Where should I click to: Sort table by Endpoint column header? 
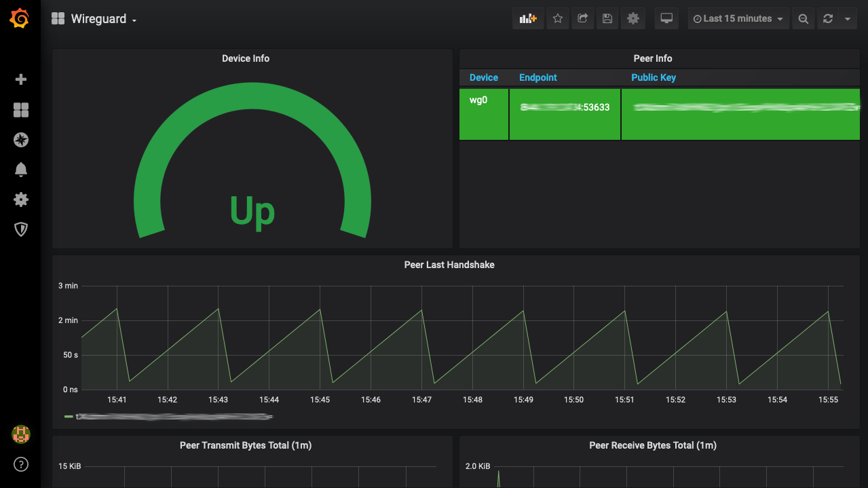pyautogui.click(x=538, y=77)
